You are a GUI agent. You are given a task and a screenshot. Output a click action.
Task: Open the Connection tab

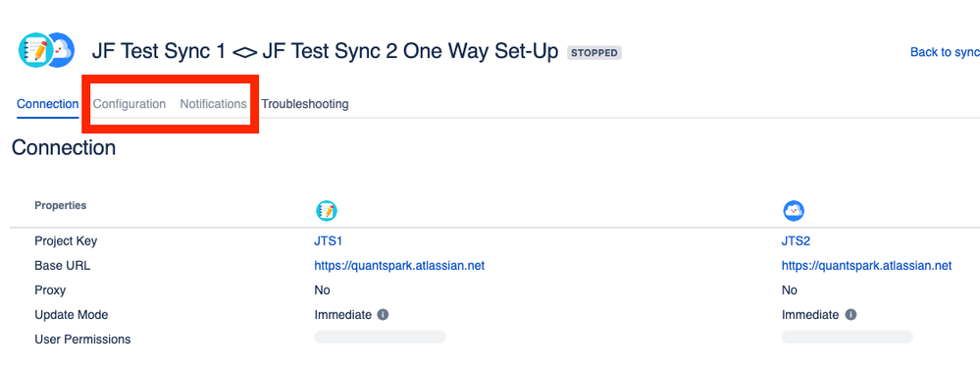(47, 104)
